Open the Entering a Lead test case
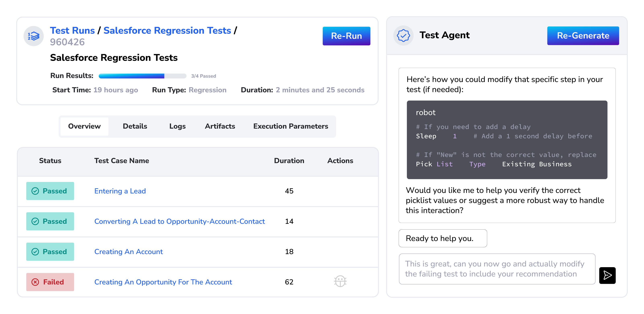The height and width of the screenshot is (314, 644). point(120,191)
